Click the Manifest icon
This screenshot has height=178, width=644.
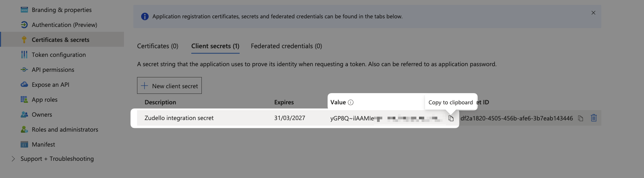24,144
